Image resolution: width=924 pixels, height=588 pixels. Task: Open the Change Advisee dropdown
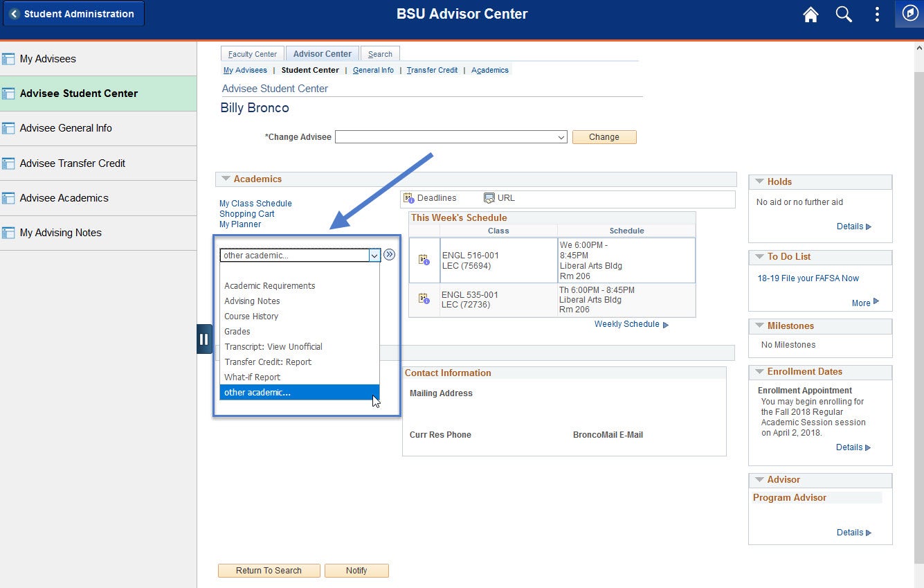coord(451,137)
